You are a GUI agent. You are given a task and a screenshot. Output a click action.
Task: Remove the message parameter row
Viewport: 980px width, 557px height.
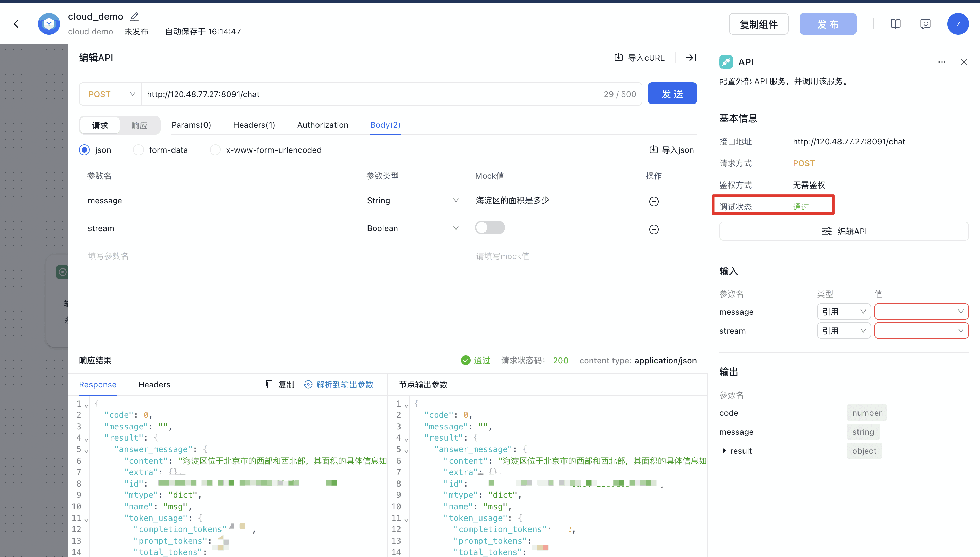click(x=654, y=201)
